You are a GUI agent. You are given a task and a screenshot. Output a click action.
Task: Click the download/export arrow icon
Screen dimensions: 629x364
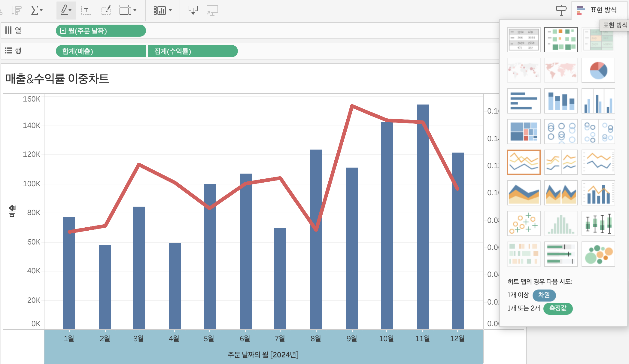pos(193,11)
